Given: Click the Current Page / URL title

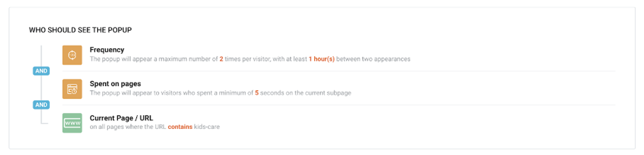Looking at the screenshot, I should pyautogui.click(x=122, y=118).
